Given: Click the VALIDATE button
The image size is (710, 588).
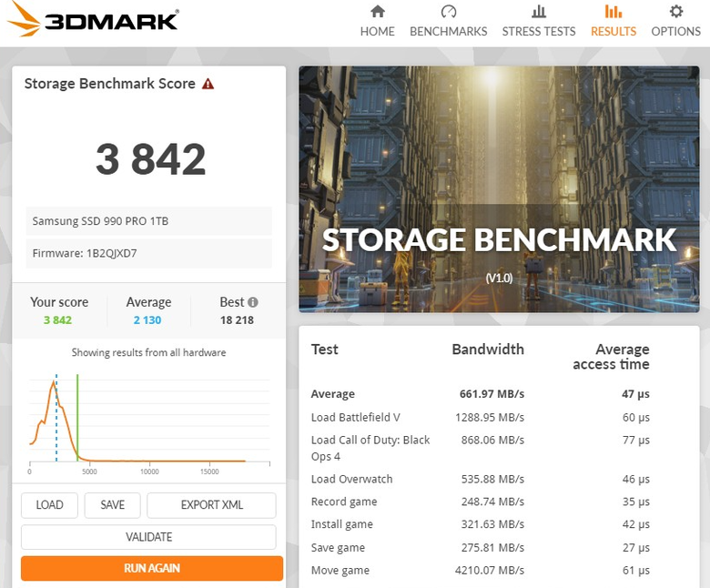Looking at the screenshot, I should point(148,537).
